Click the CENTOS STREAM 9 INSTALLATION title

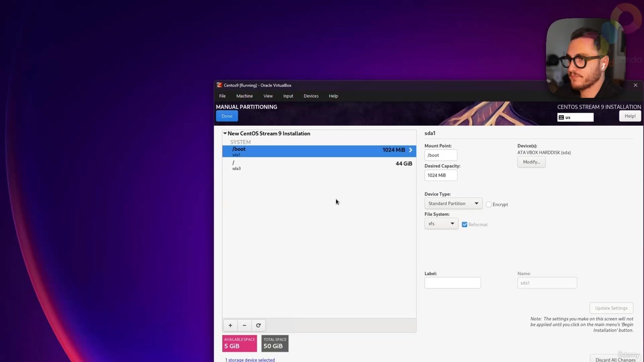tap(599, 107)
